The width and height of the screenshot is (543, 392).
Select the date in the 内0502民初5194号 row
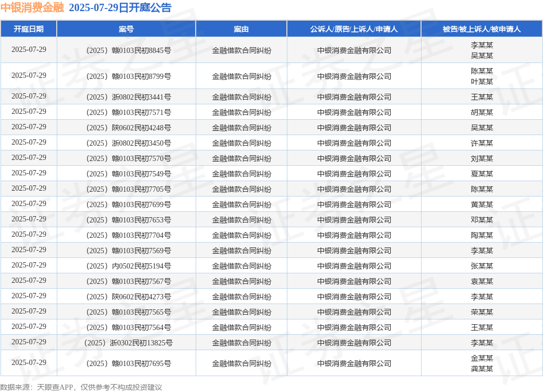click(29, 265)
